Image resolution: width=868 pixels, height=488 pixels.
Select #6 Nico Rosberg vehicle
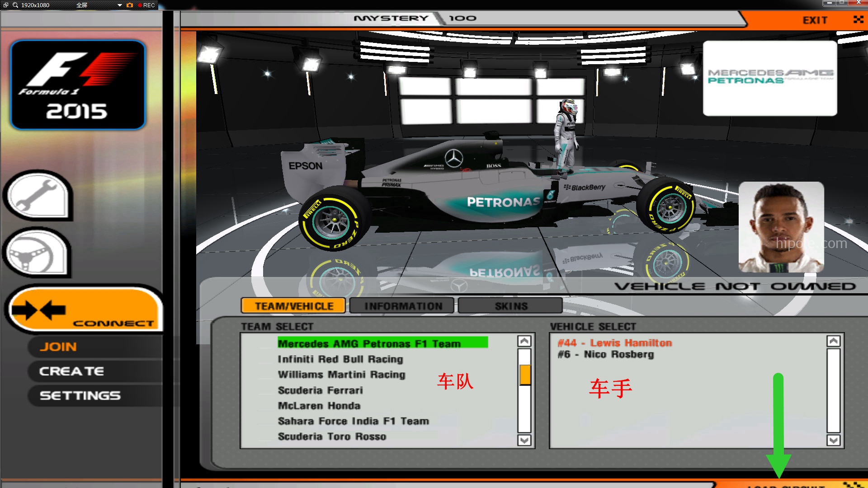(606, 354)
